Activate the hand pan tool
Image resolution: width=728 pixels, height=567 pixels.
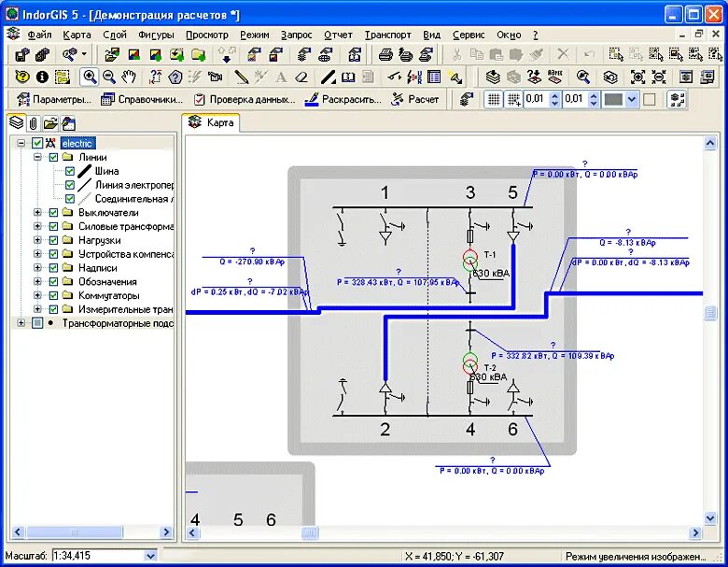tap(129, 77)
